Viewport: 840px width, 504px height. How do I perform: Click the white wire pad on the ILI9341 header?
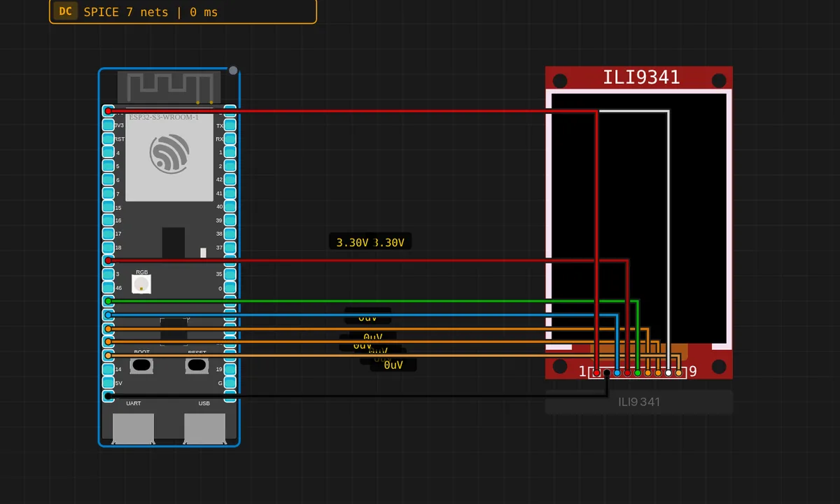668,373
